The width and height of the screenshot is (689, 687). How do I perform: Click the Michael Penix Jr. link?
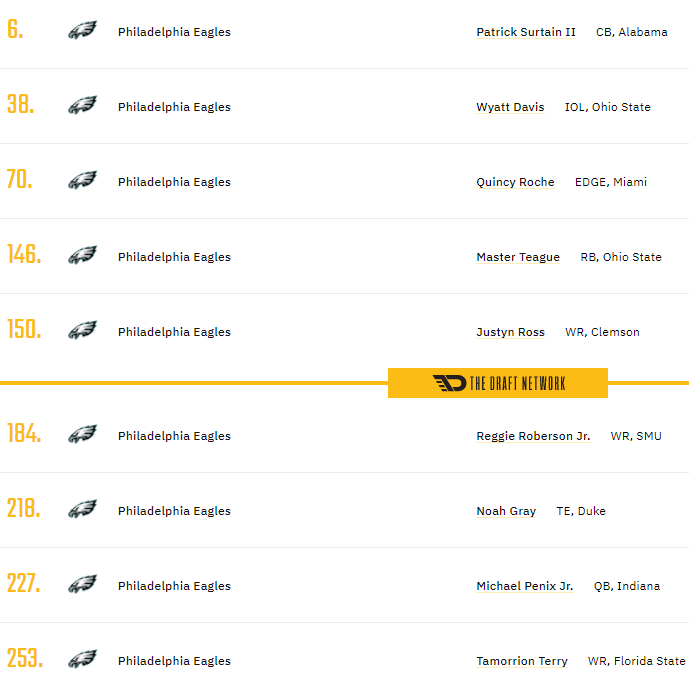click(x=524, y=586)
